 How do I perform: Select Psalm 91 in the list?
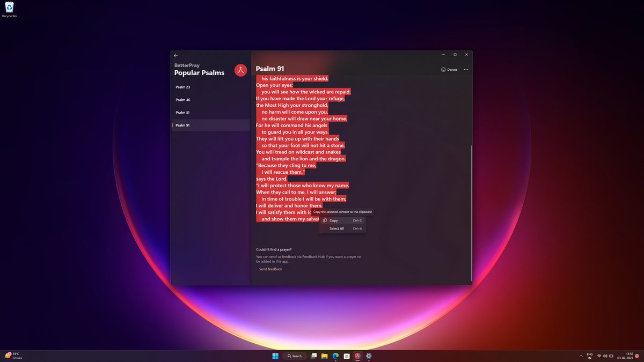210,125
